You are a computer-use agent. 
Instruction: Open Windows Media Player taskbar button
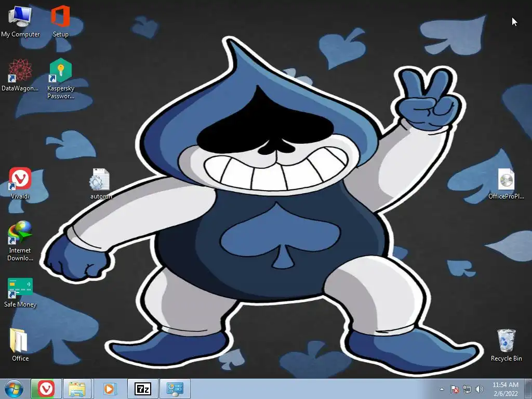coord(109,389)
